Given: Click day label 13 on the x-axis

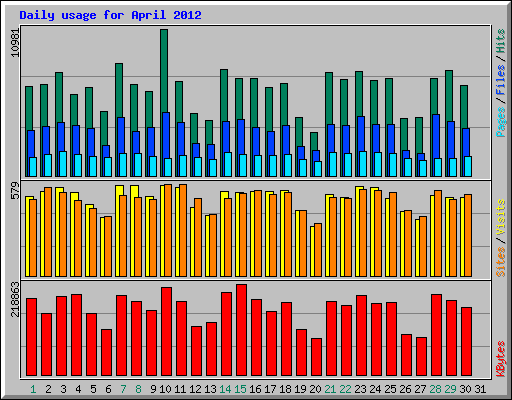Looking at the screenshot, I should (x=210, y=389).
